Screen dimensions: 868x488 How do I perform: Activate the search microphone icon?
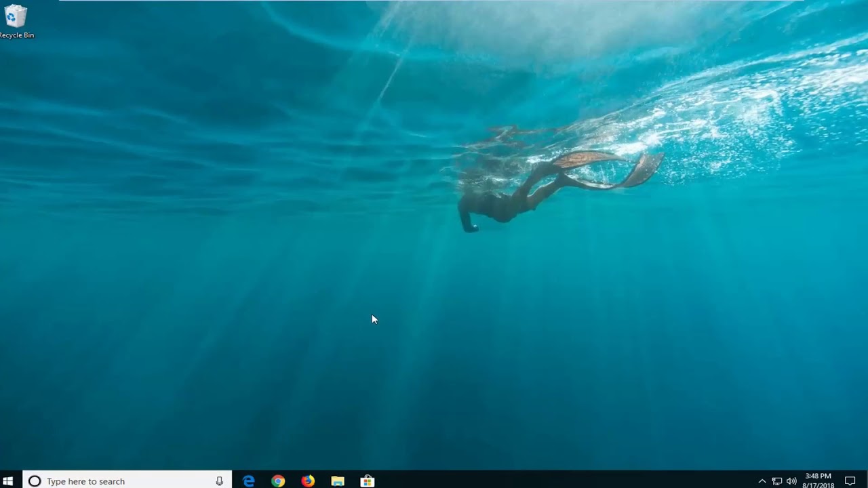pos(219,481)
